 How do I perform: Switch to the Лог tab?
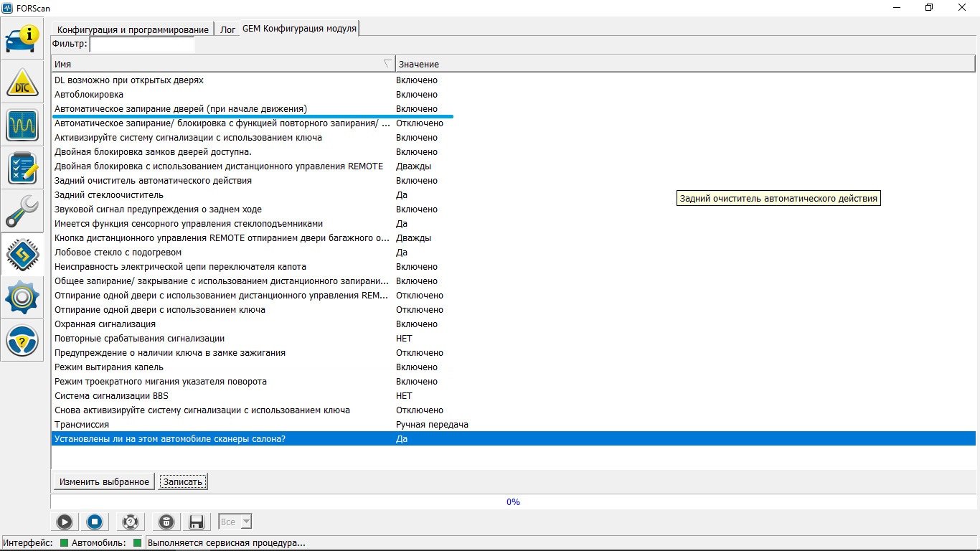point(227,29)
